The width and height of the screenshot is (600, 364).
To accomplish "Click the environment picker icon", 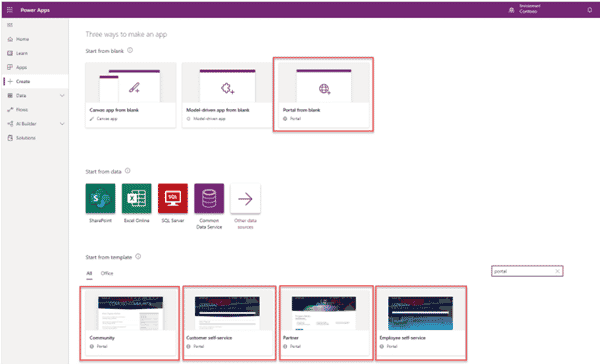I will pyautogui.click(x=511, y=10).
